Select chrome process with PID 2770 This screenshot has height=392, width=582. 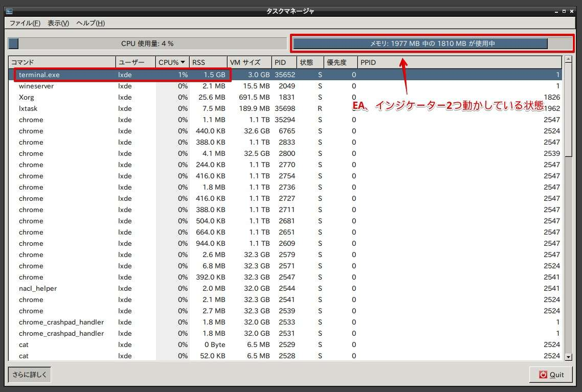coord(285,165)
